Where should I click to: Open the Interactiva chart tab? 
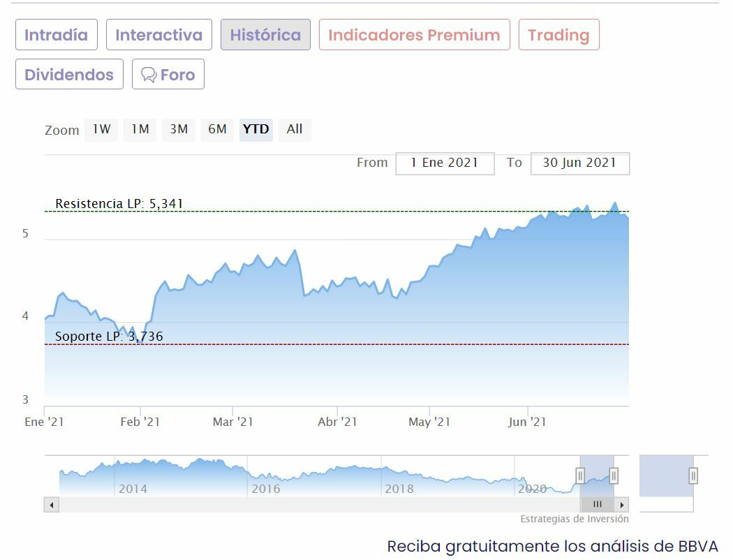(158, 35)
